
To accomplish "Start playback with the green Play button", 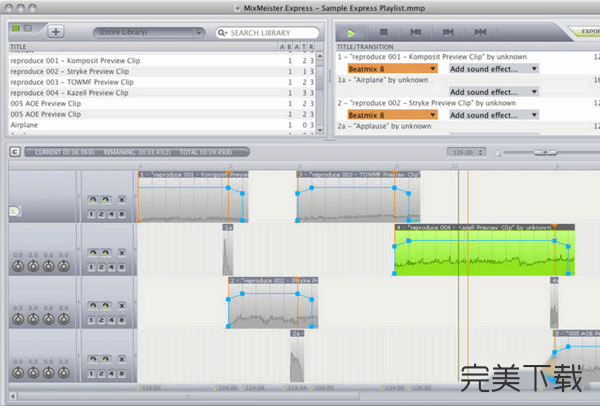I will coord(351,33).
